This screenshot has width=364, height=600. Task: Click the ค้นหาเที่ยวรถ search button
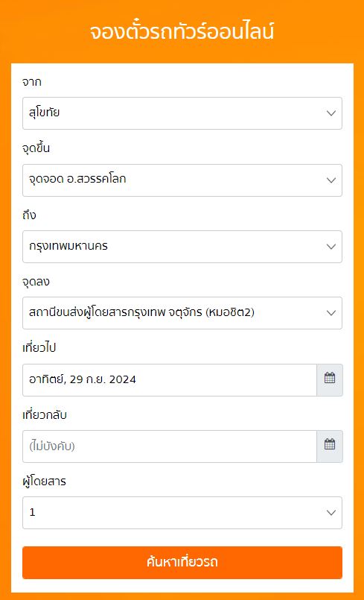pos(182,563)
